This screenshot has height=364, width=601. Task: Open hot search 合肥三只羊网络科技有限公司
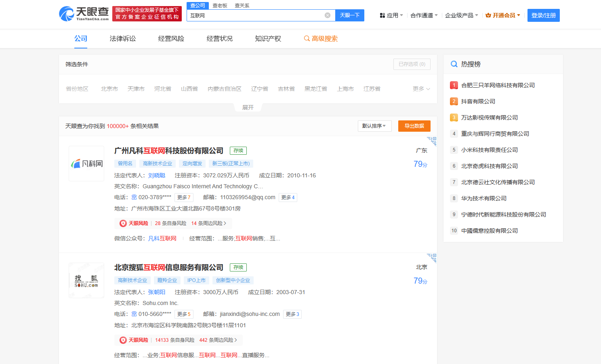click(x=498, y=85)
